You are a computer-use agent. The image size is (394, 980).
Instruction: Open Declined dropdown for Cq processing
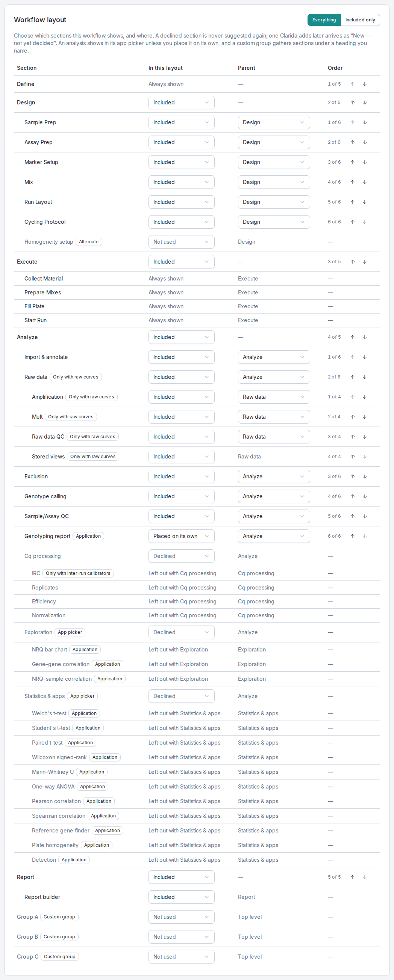click(x=181, y=556)
